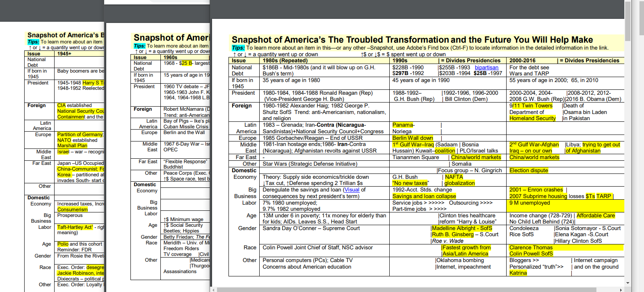Click the highlighted 'Katrina' text
The image size is (644, 292).
[x=518, y=273]
